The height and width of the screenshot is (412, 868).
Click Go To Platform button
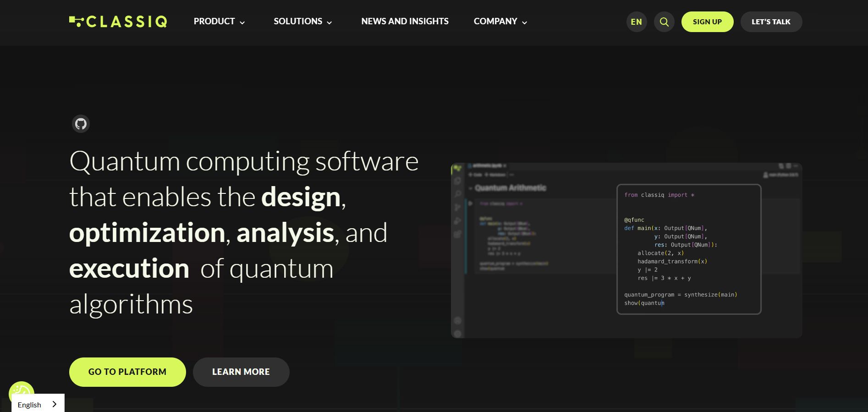(x=127, y=372)
